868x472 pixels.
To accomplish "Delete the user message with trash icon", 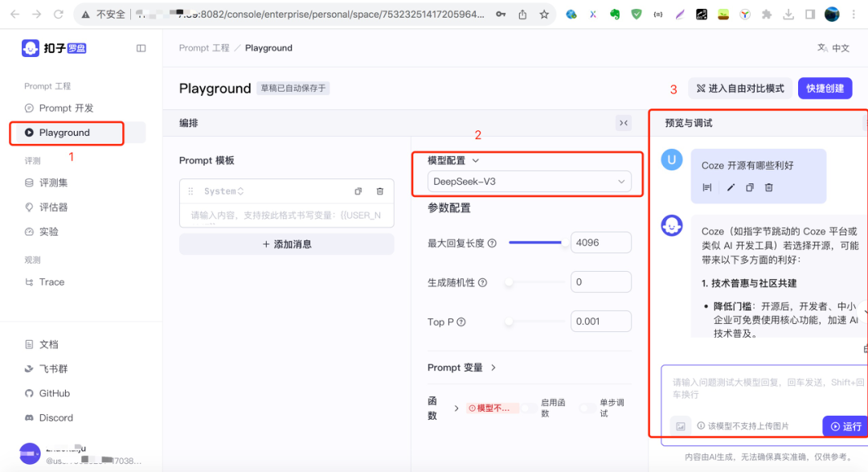I will tap(769, 187).
